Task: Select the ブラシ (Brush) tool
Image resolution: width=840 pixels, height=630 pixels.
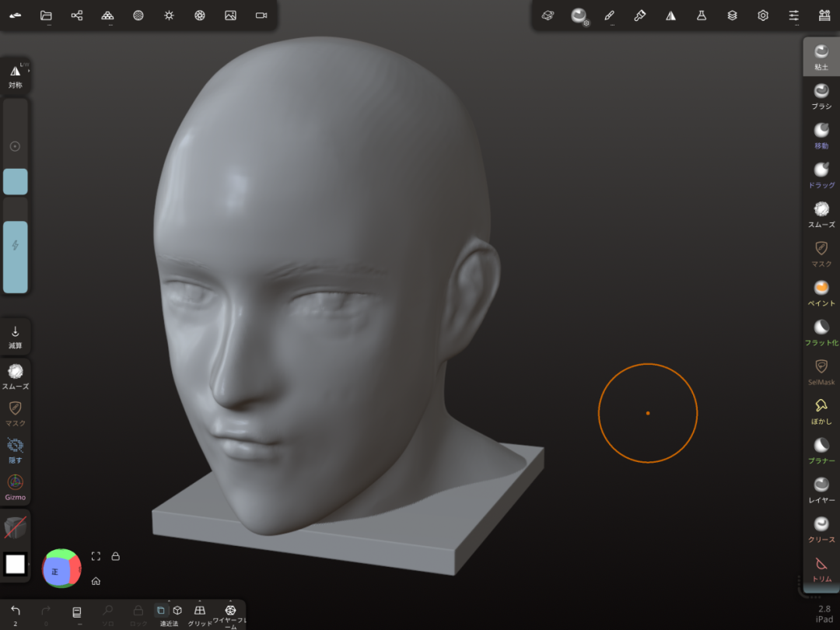Action: click(821, 97)
